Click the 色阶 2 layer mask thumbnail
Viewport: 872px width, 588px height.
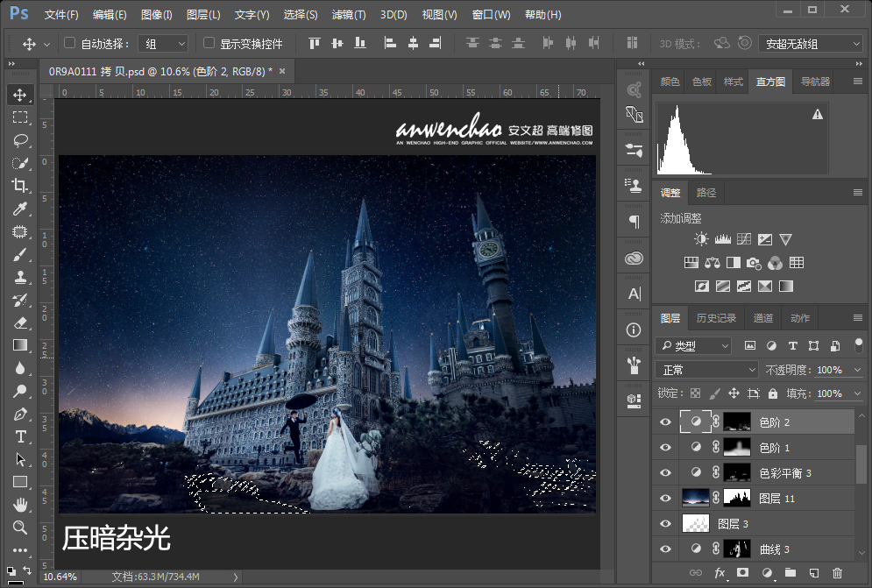click(x=737, y=422)
